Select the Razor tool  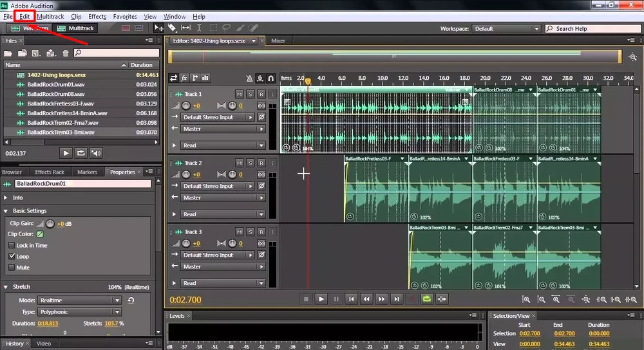[173, 28]
